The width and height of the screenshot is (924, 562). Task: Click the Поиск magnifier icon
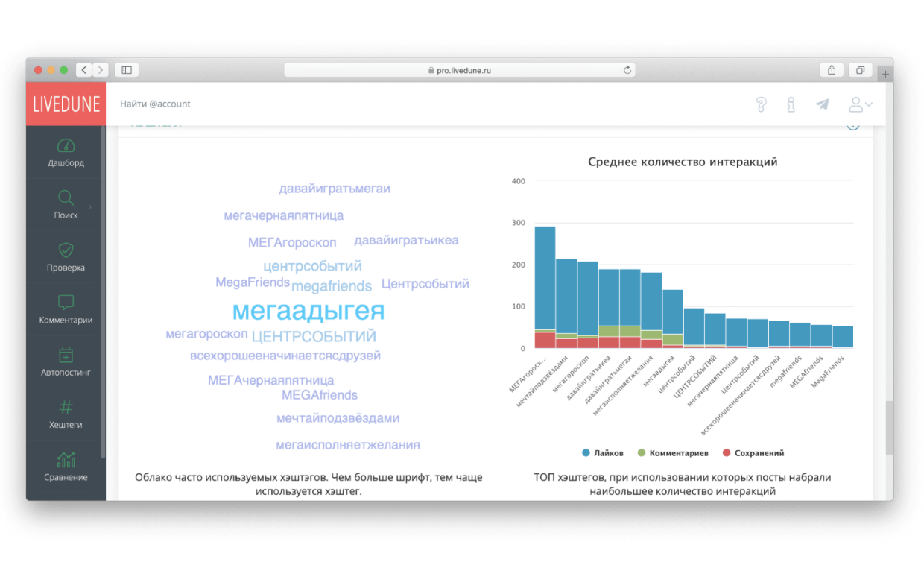66,198
